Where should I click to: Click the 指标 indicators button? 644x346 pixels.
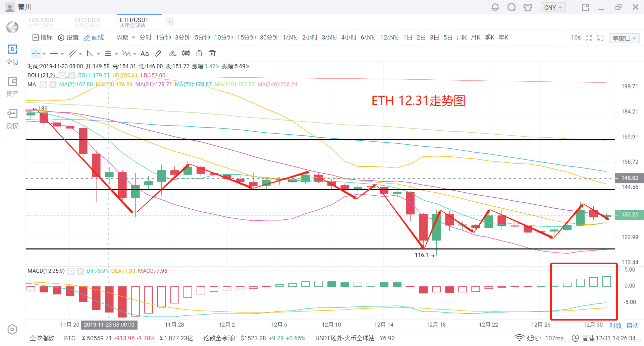43,38
